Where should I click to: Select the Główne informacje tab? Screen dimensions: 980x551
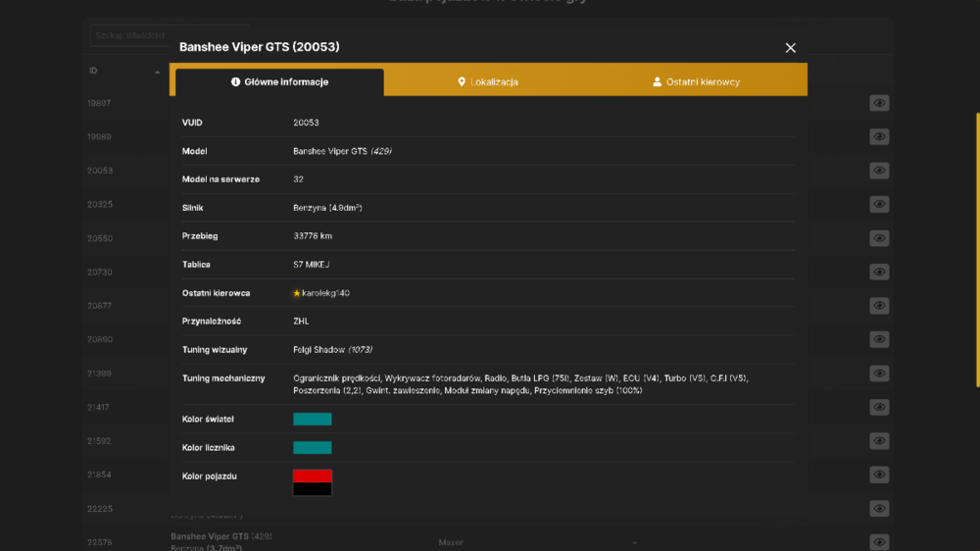click(279, 82)
